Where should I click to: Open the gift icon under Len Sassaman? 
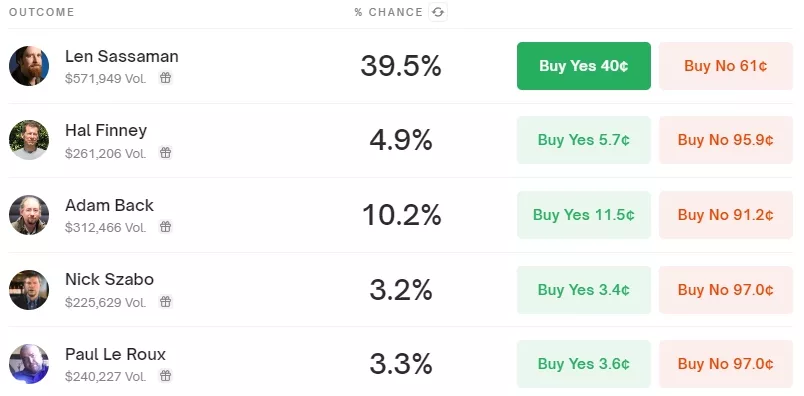click(x=165, y=78)
